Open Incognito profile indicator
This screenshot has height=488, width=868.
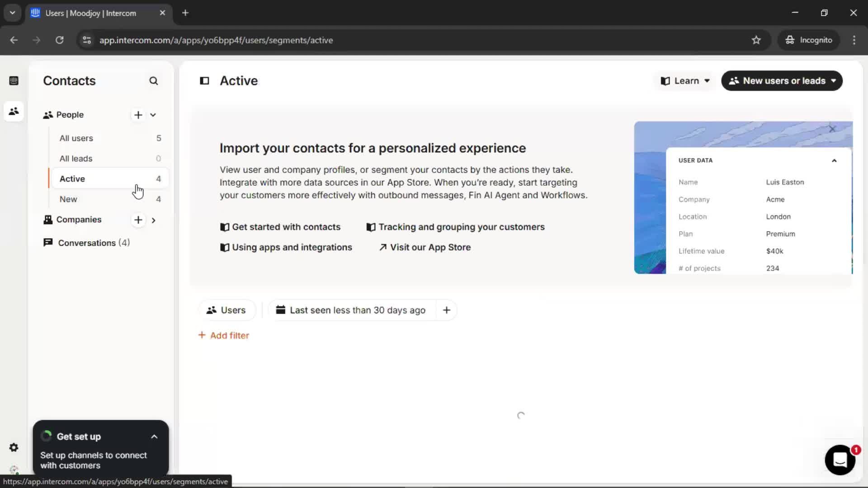click(x=809, y=40)
